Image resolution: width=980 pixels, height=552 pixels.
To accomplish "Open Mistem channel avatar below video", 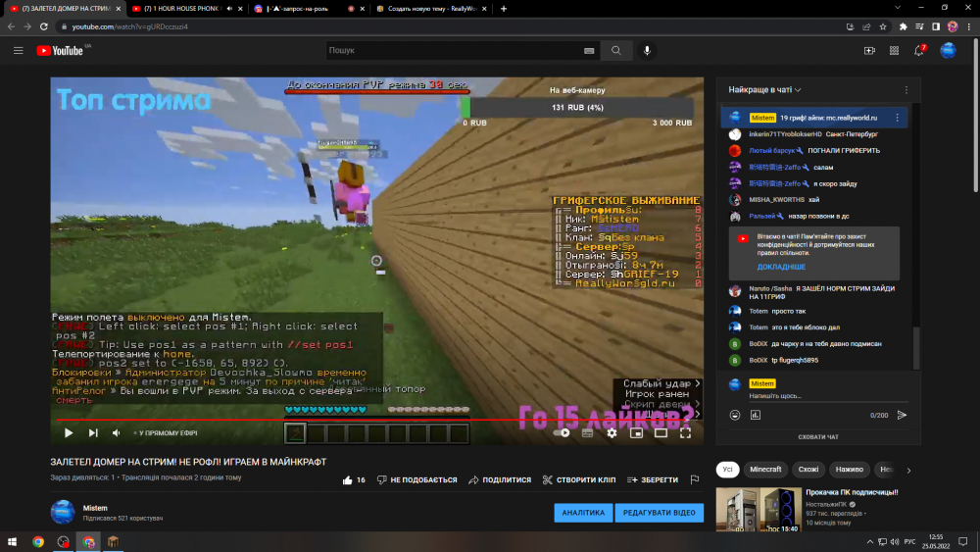I will [x=63, y=512].
